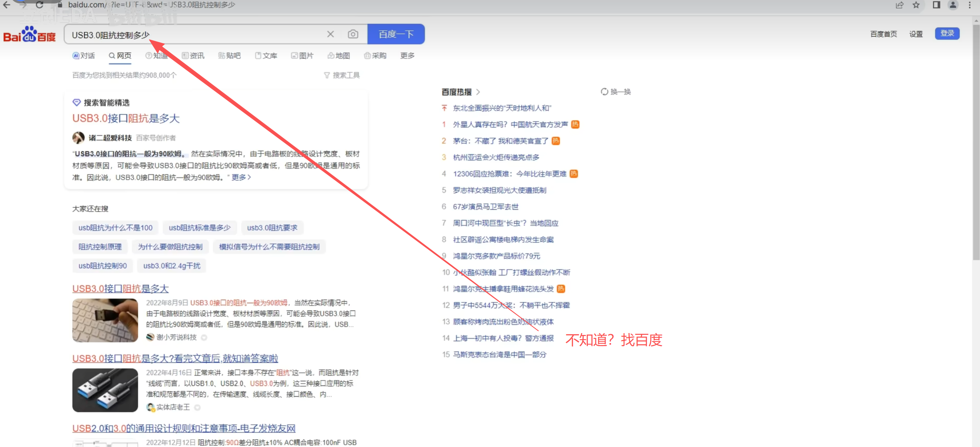Expand 更多 search categories
The height and width of the screenshot is (447, 980).
tap(407, 56)
